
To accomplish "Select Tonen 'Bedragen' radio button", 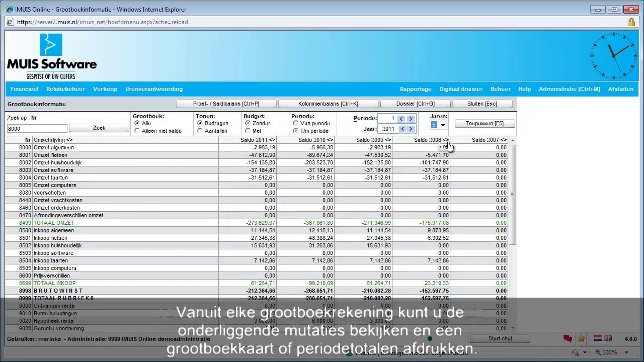I will pyautogui.click(x=200, y=123).
